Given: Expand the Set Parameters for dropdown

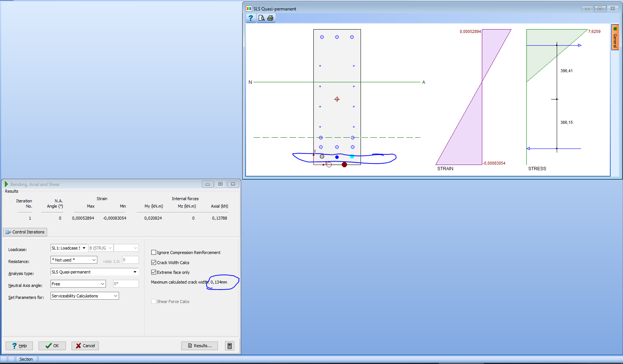Looking at the screenshot, I should (x=115, y=296).
